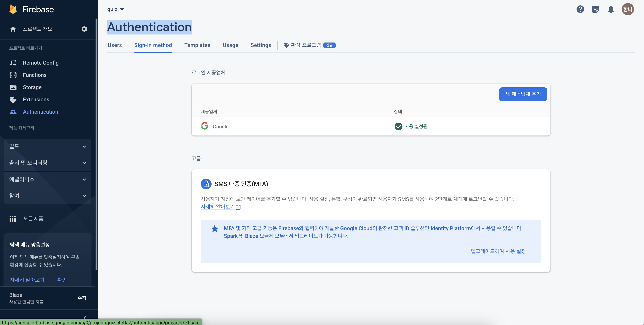
Task: Open Functions in the sidebar
Action: [34, 75]
